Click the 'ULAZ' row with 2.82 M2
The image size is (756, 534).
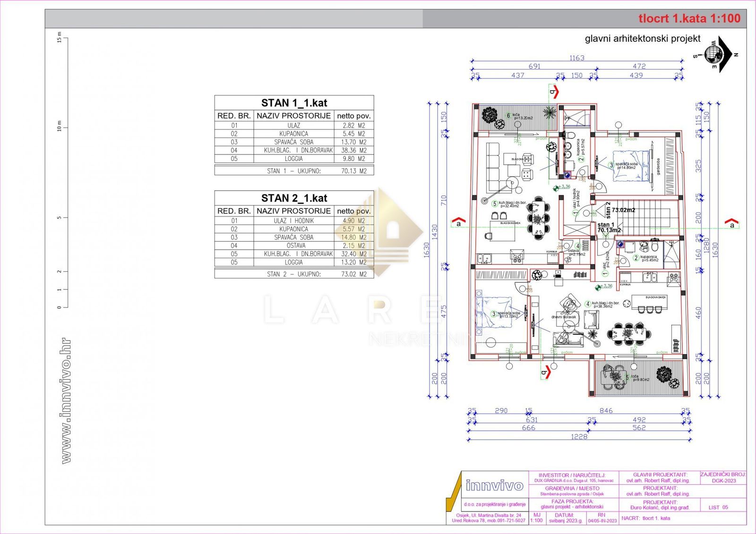pyautogui.click(x=294, y=126)
